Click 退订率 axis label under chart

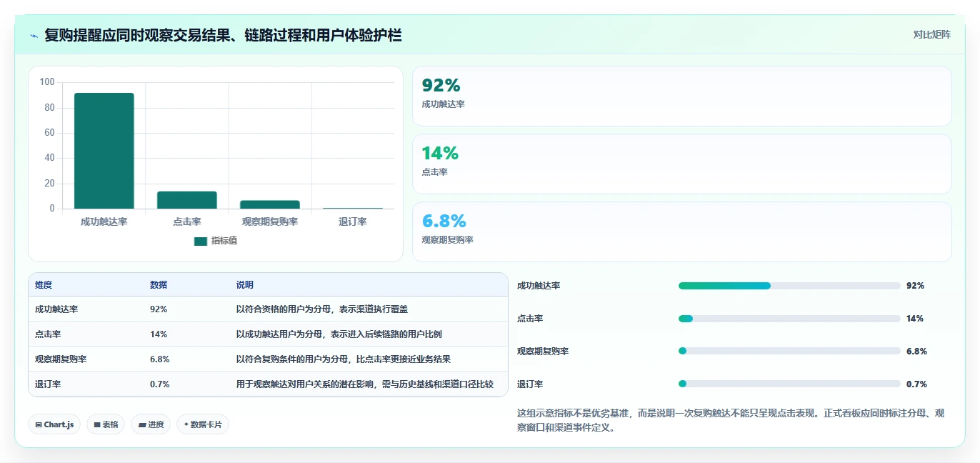pos(353,221)
